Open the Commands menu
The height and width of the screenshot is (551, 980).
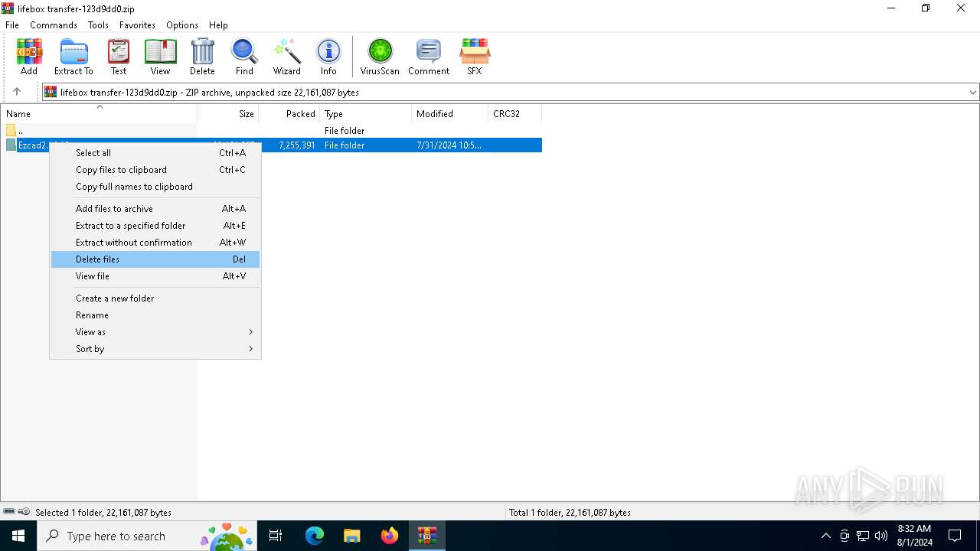pyautogui.click(x=54, y=25)
